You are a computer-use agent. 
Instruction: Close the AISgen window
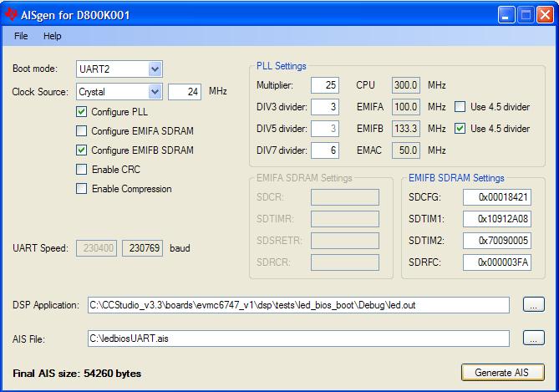tap(545, 15)
